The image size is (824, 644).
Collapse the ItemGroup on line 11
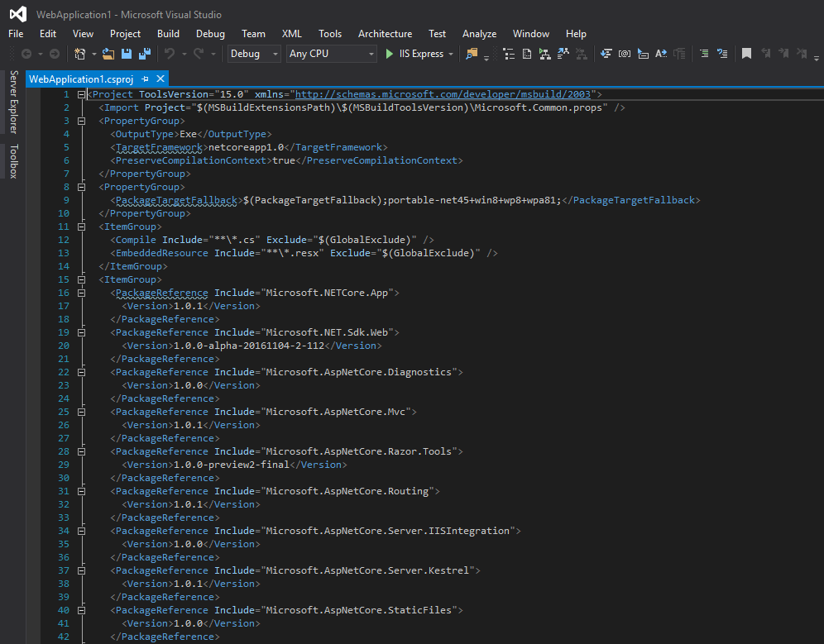click(81, 227)
